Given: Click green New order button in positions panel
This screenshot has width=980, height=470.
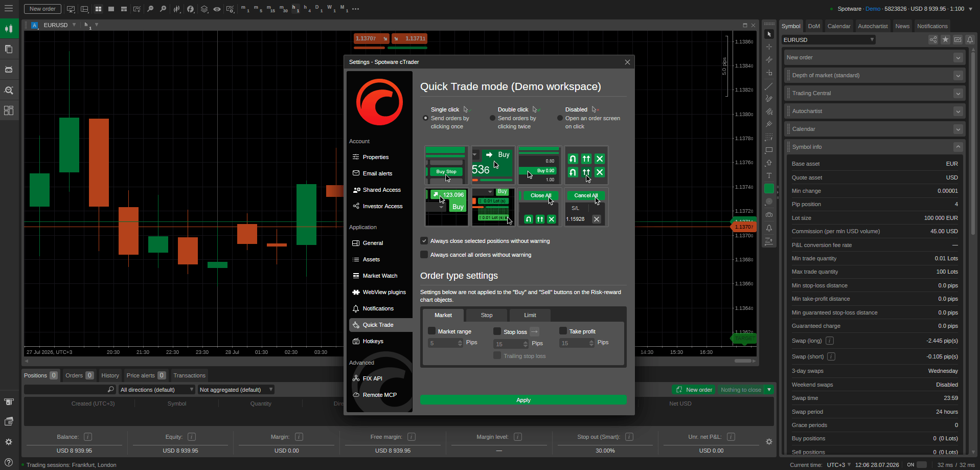Looking at the screenshot, I should [x=694, y=390].
